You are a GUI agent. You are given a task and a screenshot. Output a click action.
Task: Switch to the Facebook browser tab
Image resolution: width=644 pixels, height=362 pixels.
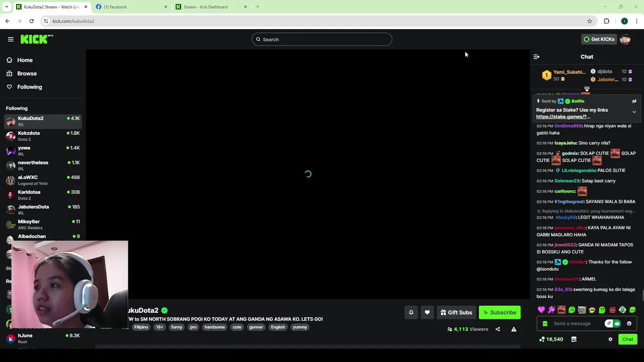click(131, 7)
